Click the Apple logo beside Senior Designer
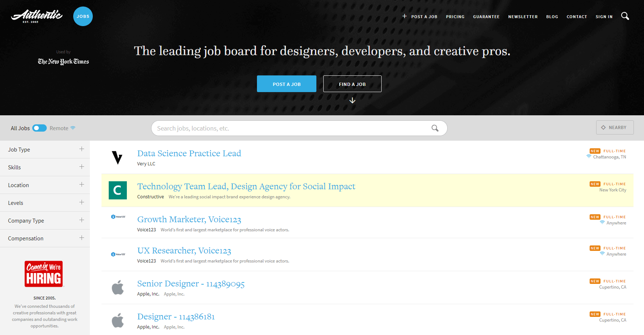This screenshot has height=335, width=644. point(118,288)
